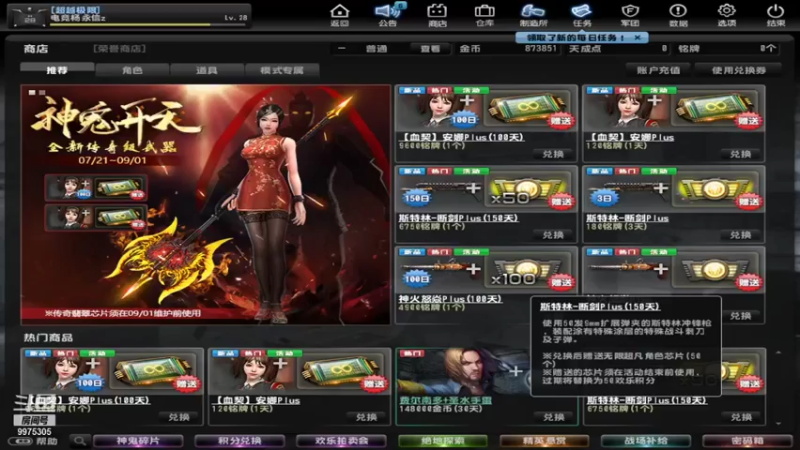Click the 结束 power icon to quit
The image size is (800, 450).
pos(775,15)
